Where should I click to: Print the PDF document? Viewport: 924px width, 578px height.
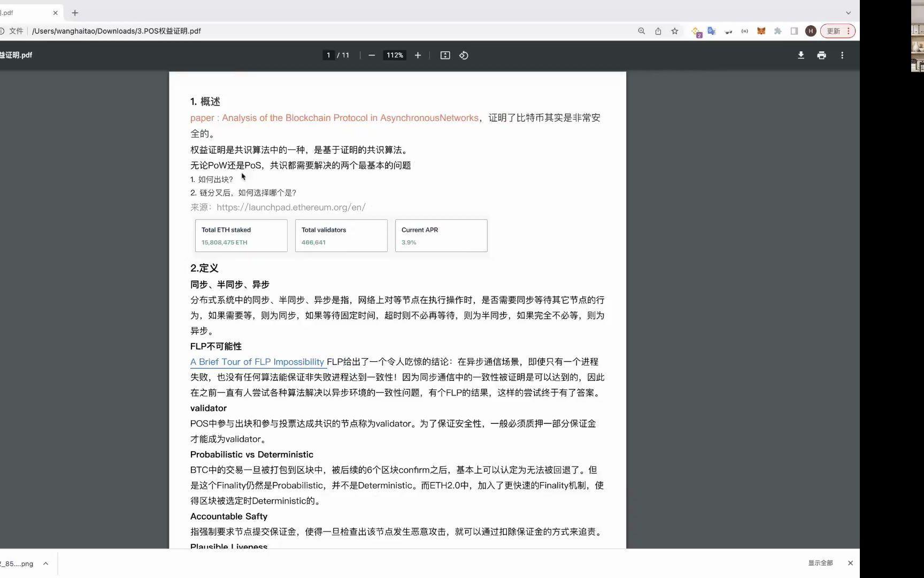tap(822, 55)
